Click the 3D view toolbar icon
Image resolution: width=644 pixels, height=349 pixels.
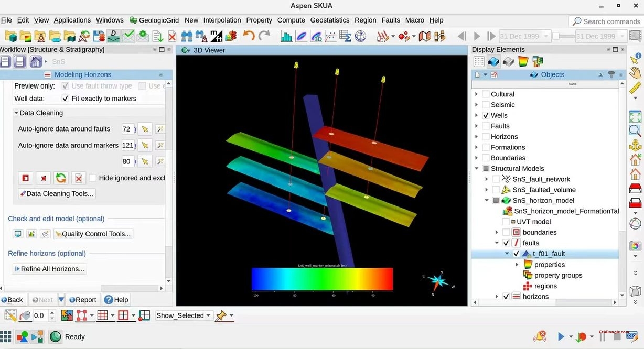tap(316, 36)
